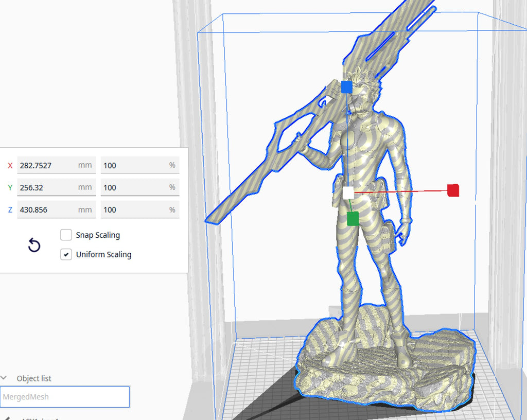Click the 'Snap Scaling' label text

98,235
